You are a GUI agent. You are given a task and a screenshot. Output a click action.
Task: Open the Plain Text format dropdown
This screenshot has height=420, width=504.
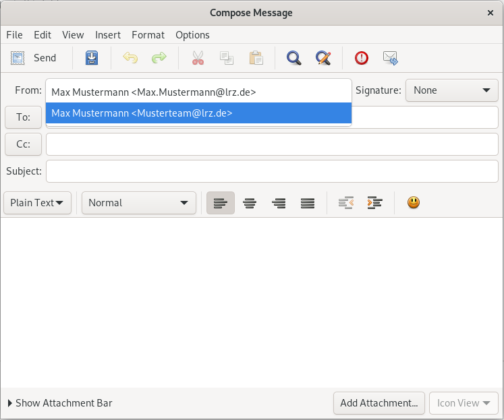tap(37, 202)
